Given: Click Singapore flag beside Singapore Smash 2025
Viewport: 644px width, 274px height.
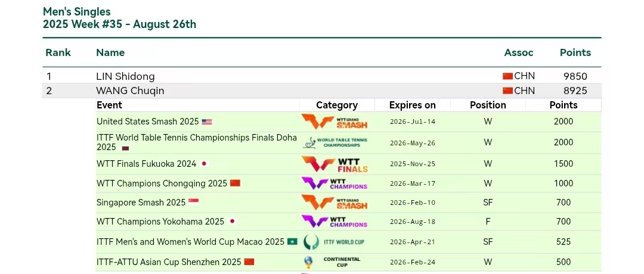Looking at the screenshot, I should point(193,202).
